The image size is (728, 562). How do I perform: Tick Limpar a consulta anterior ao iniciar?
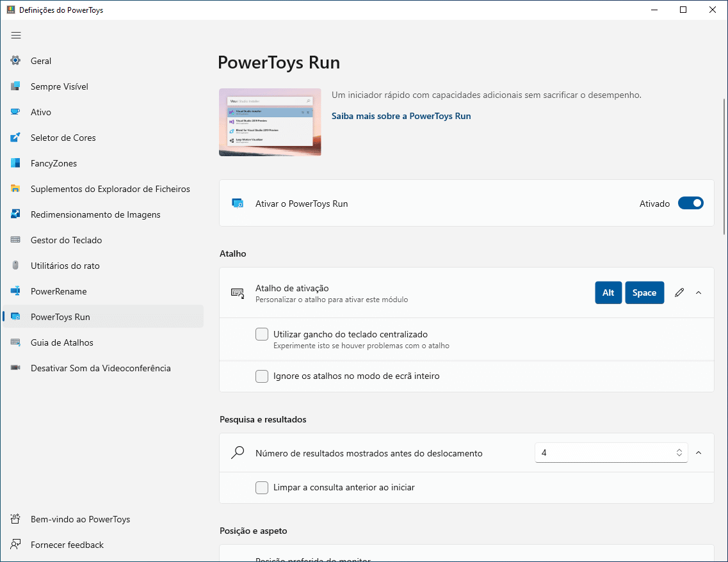coord(262,487)
